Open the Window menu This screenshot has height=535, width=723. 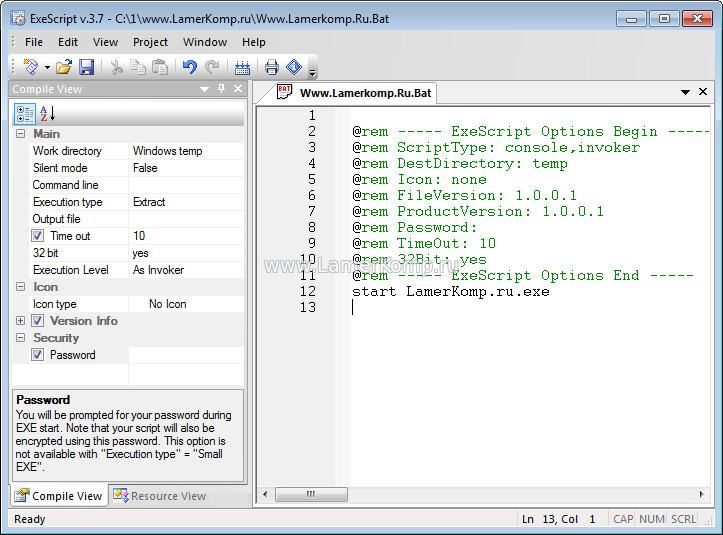pyautogui.click(x=205, y=42)
